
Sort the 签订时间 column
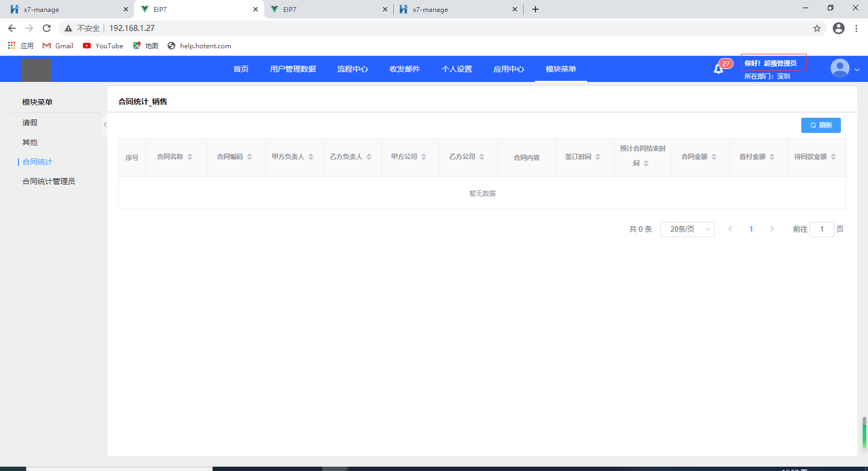tap(598, 157)
